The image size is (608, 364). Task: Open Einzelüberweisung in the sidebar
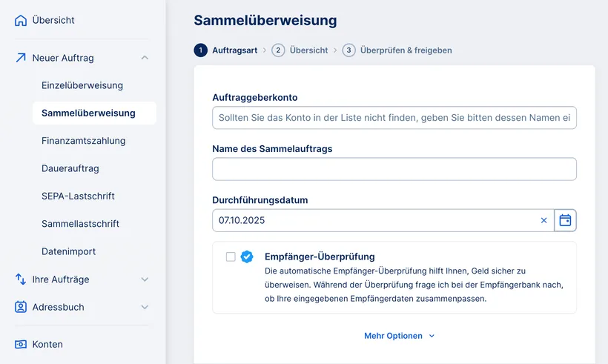tap(82, 85)
